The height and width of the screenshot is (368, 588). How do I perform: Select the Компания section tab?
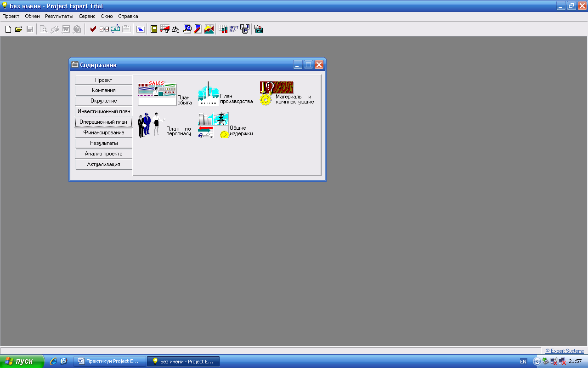pos(104,90)
